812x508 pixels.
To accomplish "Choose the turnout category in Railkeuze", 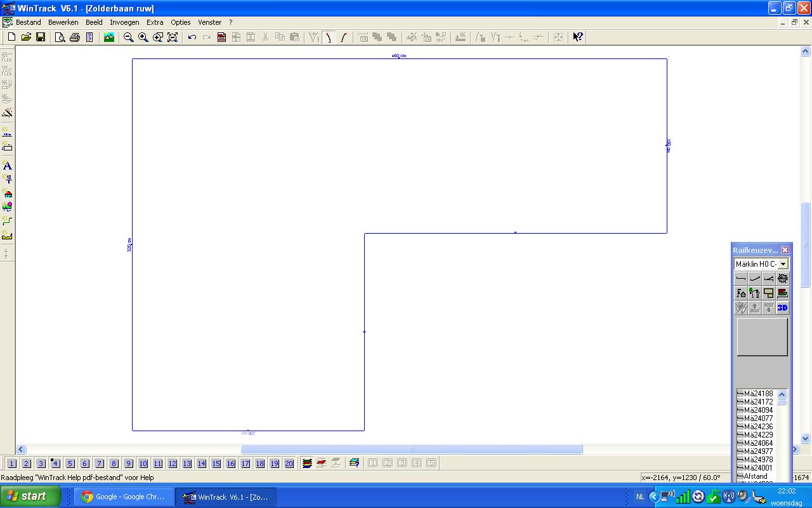I will pyautogui.click(x=769, y=278).
